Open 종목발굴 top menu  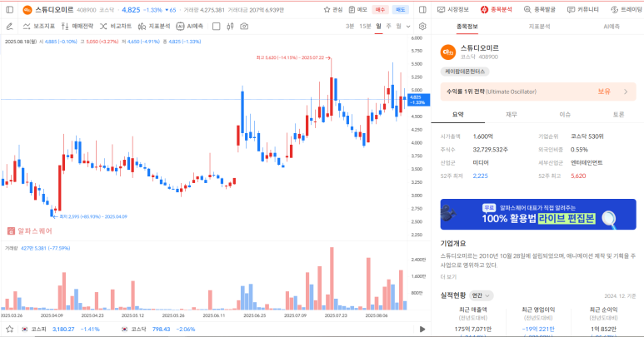click(x=540, y=9)
